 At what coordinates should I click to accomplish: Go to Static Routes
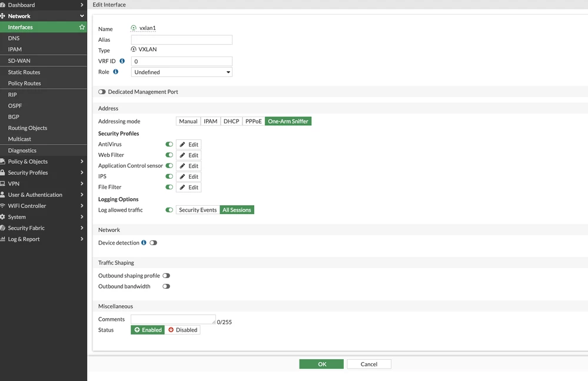pyautogui.click(x=44, y=72)
